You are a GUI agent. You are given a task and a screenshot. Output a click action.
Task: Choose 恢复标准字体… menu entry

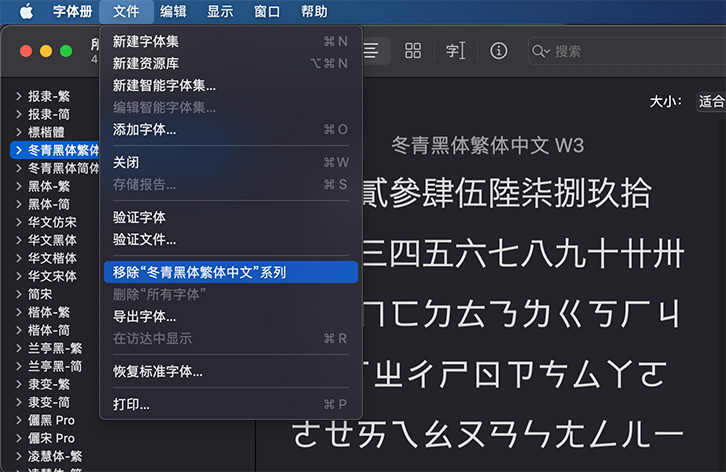[x=231, y=371]
